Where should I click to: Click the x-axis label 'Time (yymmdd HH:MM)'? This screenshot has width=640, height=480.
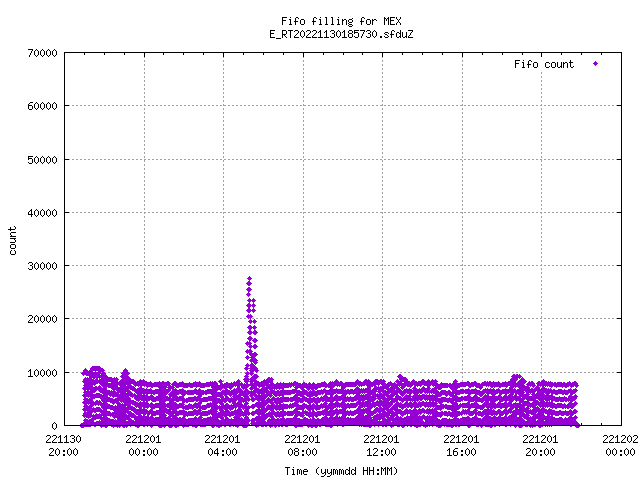point(341,471)
